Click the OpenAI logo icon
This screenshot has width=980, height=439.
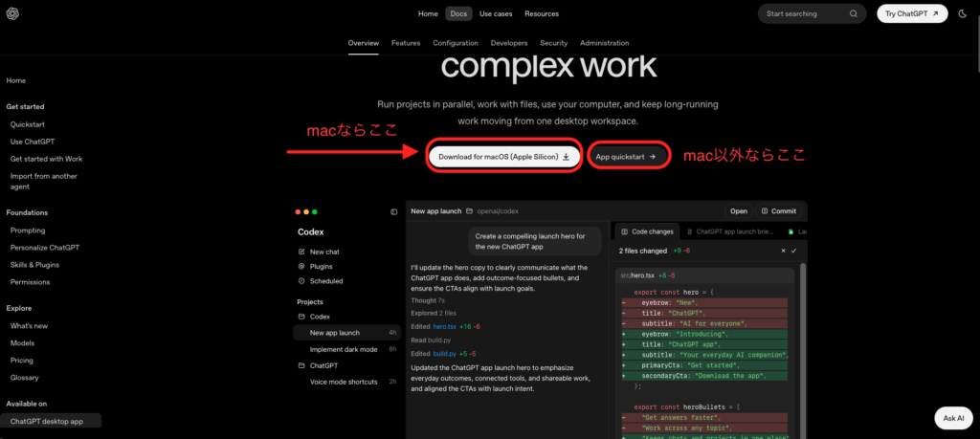[x=12, y=13]
